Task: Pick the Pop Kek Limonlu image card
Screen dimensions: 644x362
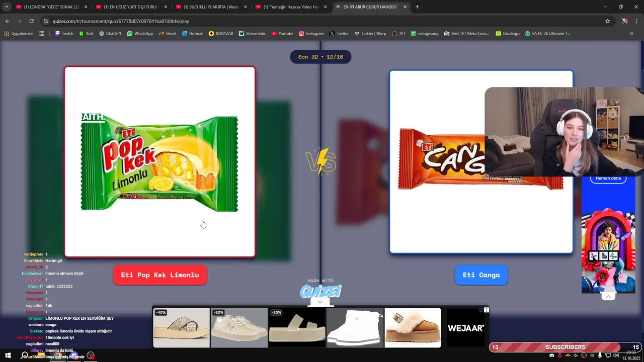Action: 160,162
